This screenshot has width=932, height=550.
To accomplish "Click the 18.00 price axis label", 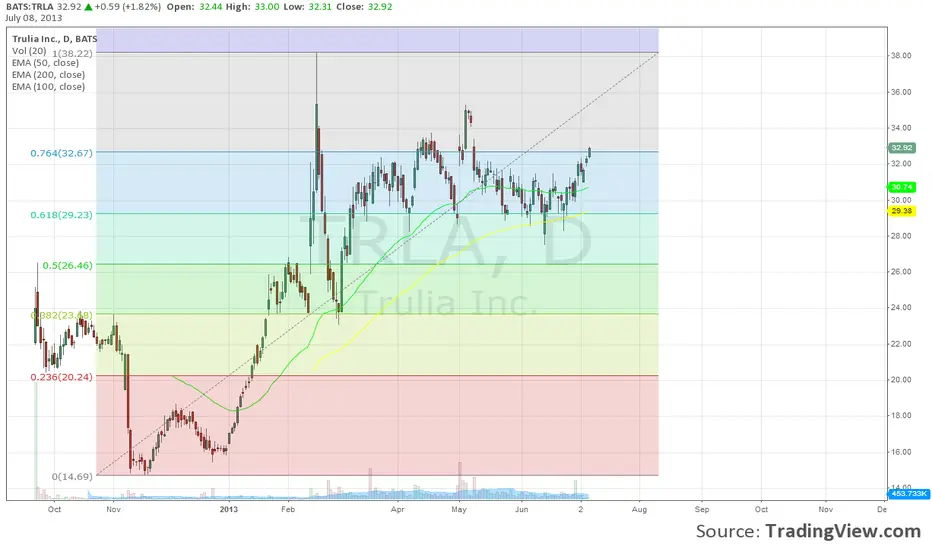I will pos(901,416).
